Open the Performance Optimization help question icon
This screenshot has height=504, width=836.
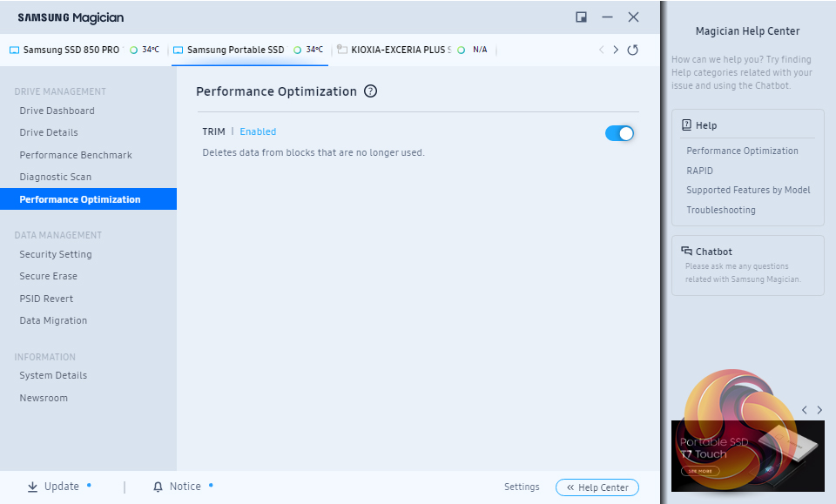click(x=370, y=91)
